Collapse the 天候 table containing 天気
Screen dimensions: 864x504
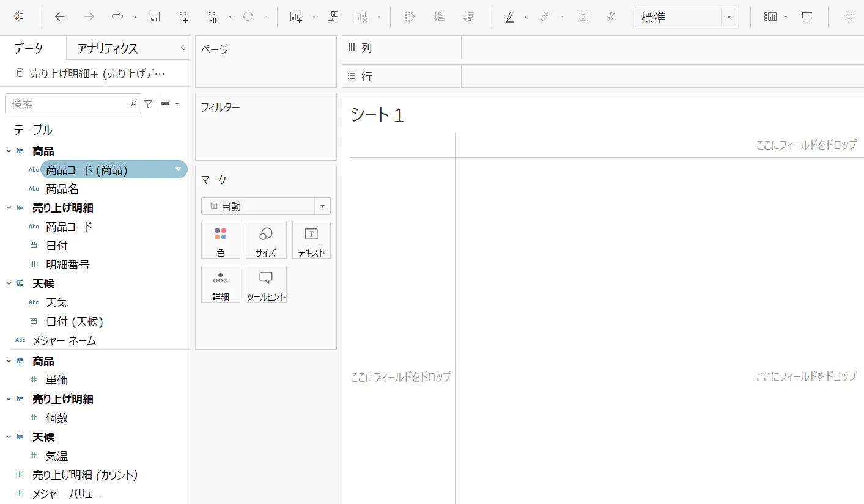pos(9,283)
